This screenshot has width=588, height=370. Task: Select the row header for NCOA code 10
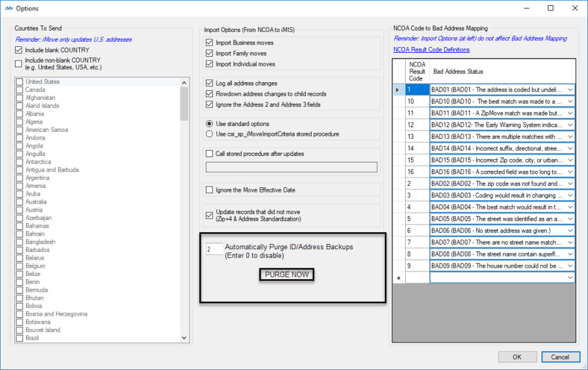point(399,101)
